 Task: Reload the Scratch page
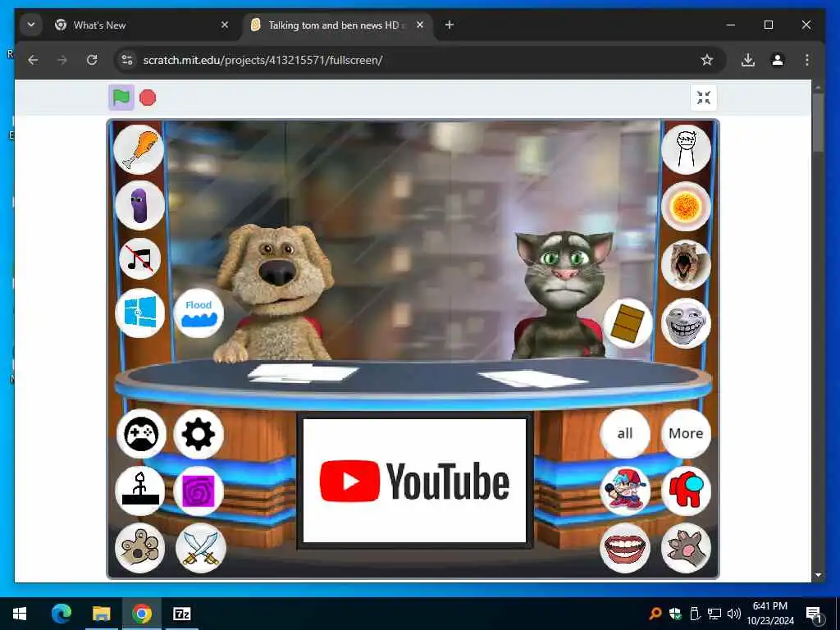[92, 60]
